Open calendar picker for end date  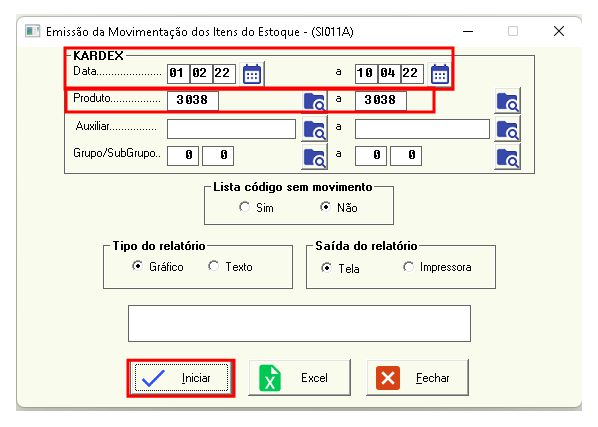point(440,74)
